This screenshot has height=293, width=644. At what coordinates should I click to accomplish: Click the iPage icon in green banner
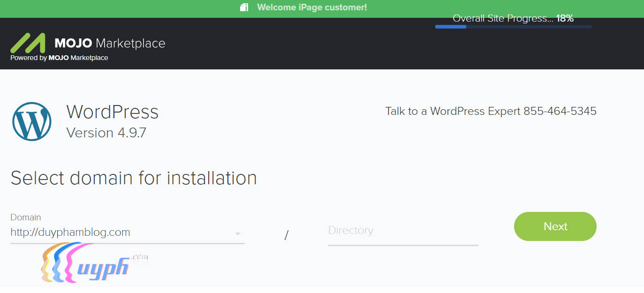pos(244,8)
